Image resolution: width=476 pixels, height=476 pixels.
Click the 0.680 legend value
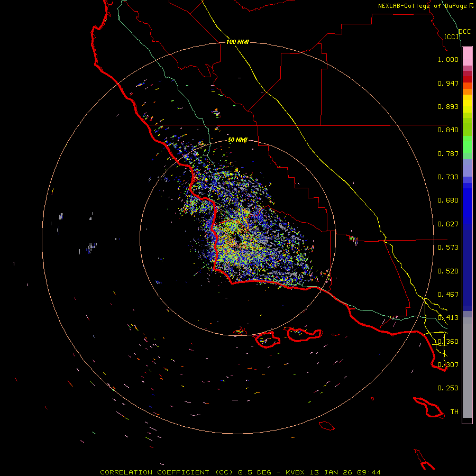[x=448, y=200]
